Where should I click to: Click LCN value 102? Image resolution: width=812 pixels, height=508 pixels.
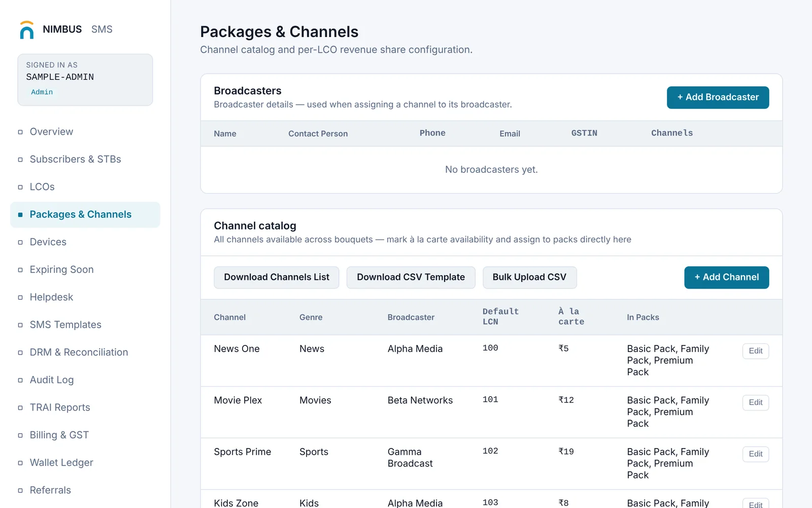click(490, 451)
